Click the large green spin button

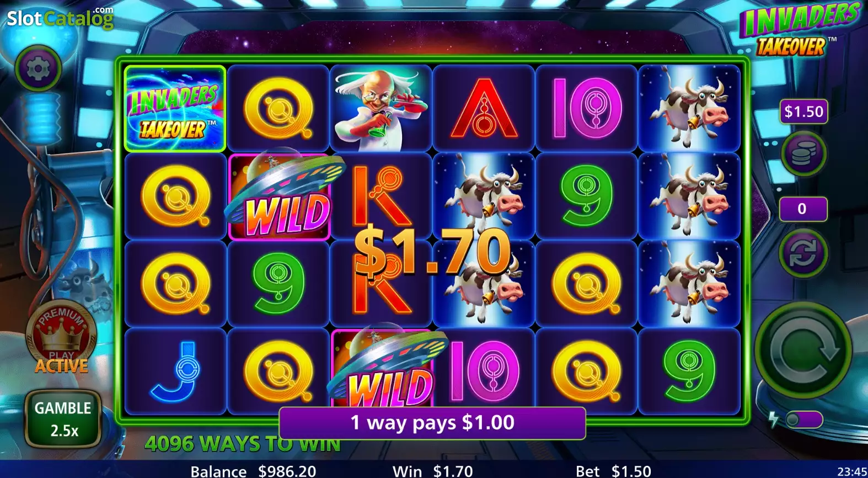tap(803, 350)
